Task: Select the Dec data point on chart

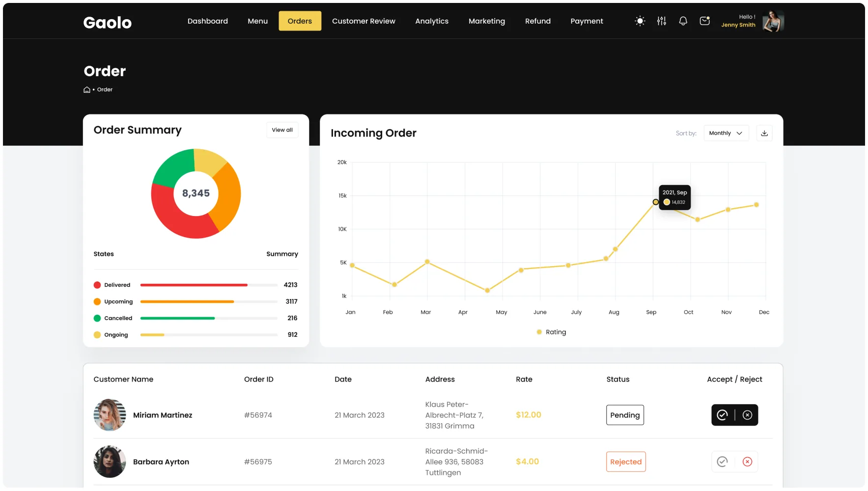Action: pyautogui.click(x=756, y=205)
